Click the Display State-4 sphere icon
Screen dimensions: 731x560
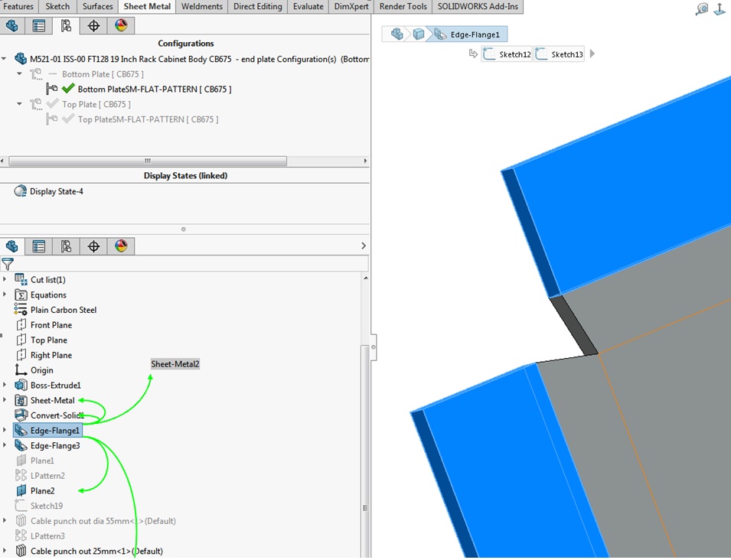(20, 191)
